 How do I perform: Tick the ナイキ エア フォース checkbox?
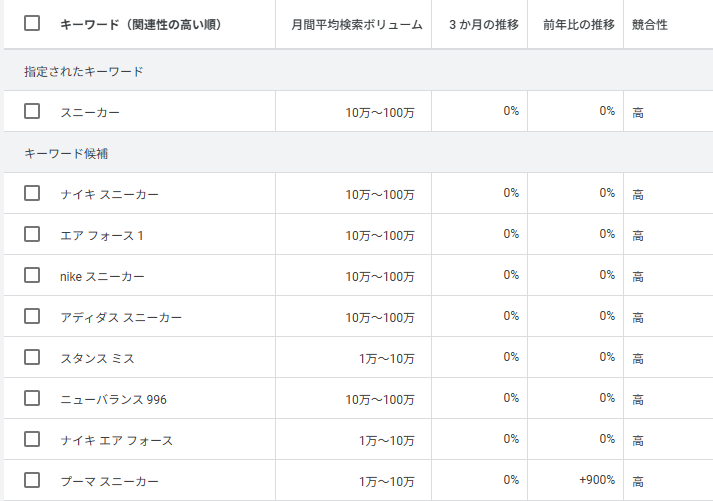tap(32, 439)
